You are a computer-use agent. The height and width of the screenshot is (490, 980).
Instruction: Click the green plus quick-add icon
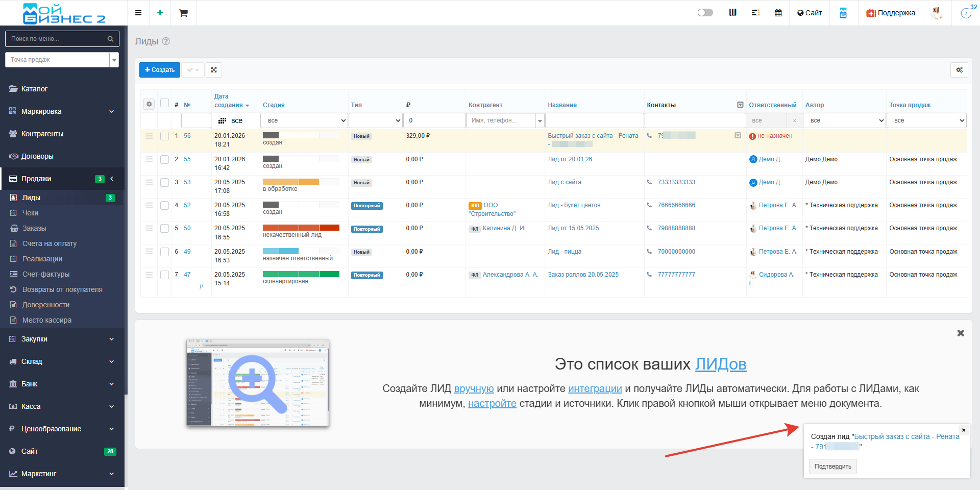pos(160,13)
